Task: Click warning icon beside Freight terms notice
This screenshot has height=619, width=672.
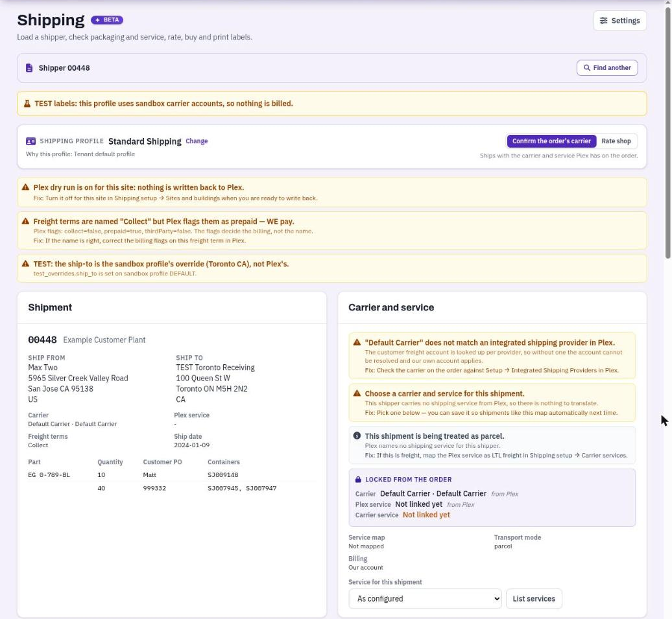Action: (x=26, y=221)
